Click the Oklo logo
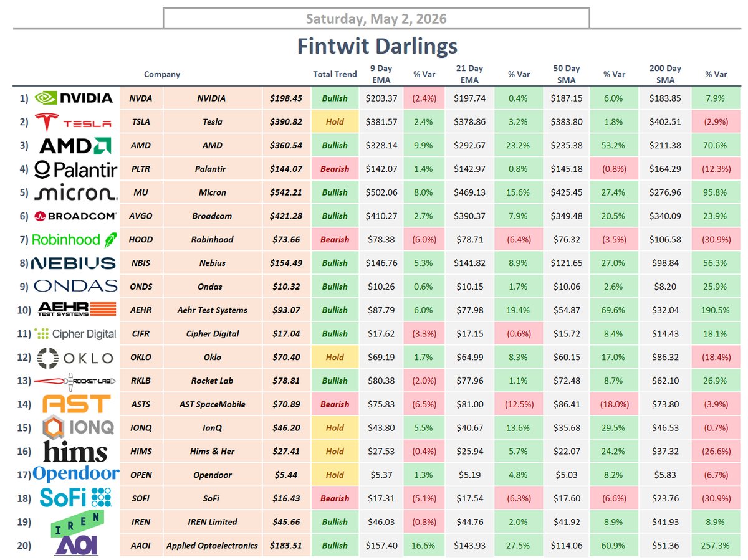748x560 pixels. coord(75,357)
